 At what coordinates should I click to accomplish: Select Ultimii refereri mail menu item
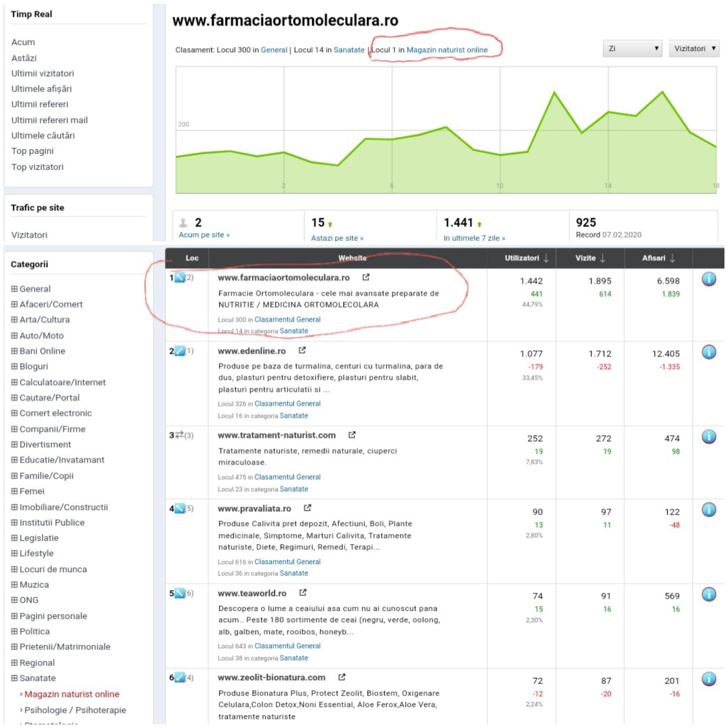tap(49, 120)
